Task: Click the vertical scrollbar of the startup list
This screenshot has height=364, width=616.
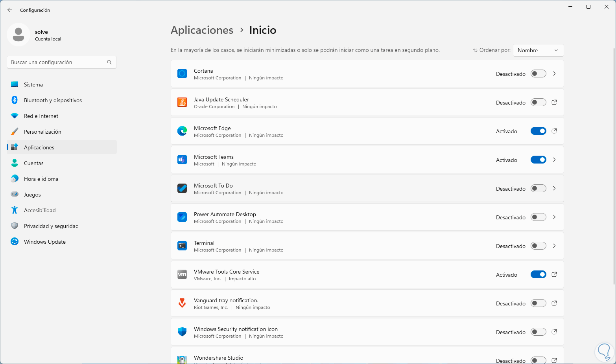Action: coord(614,165)
